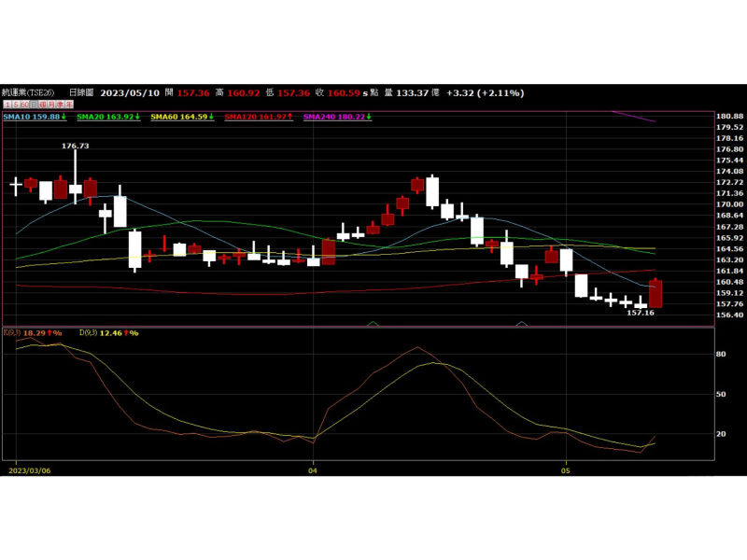Select the 5-minute timeframe button

click(16, 105)
